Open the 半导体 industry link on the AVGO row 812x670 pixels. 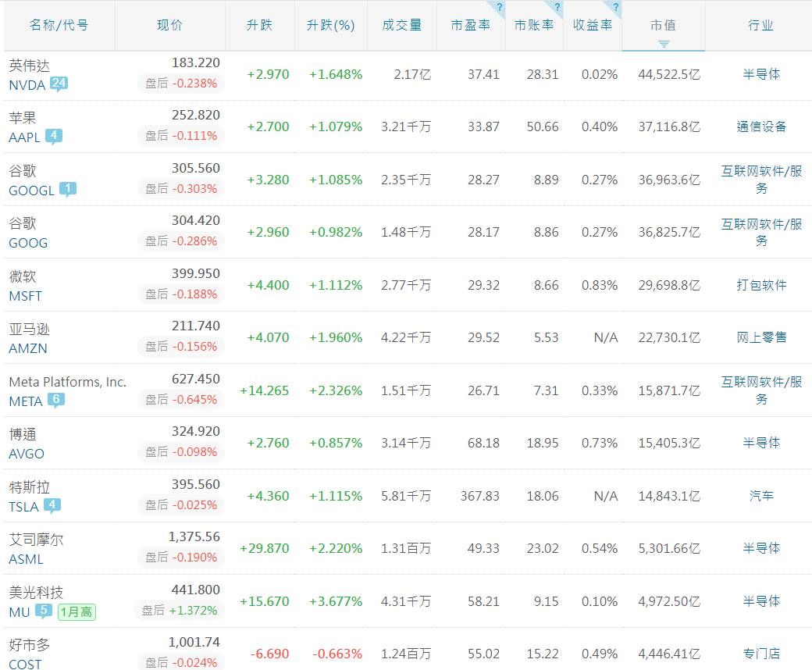[761, 442]
